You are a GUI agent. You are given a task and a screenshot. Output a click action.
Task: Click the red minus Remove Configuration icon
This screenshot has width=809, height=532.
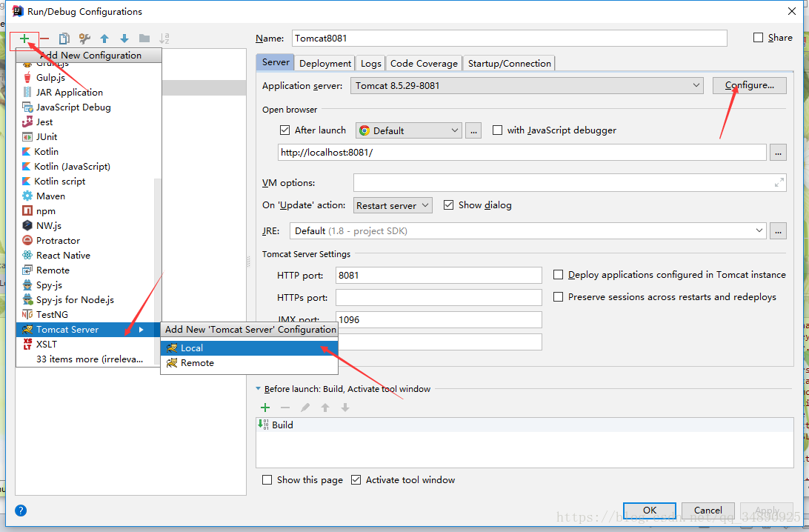click(44, 39)
